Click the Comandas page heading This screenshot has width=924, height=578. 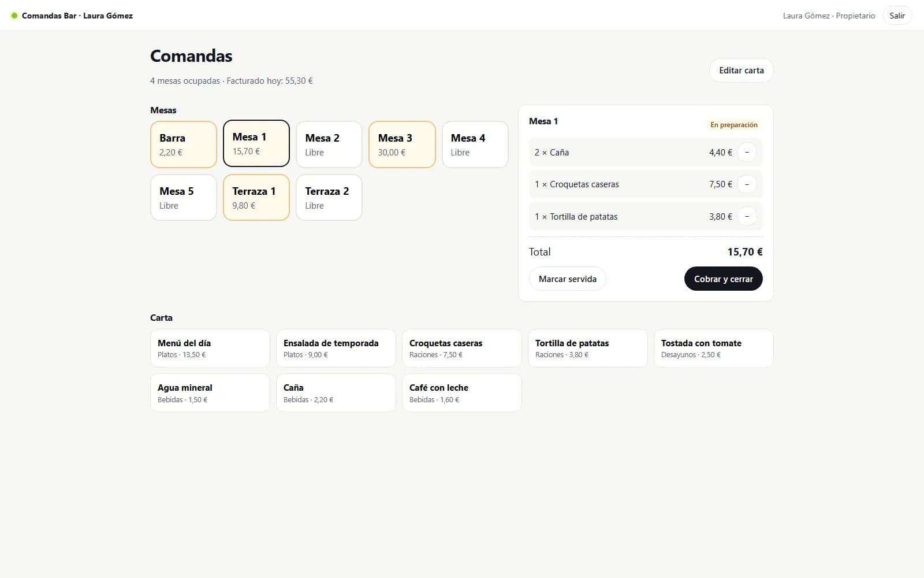coord(191,56)
